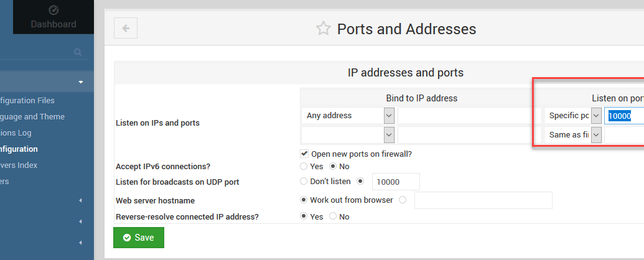The height and width of the screenshot is (260, 644).
Task: Click the web server hostname text field
Action: coord(483,200)
